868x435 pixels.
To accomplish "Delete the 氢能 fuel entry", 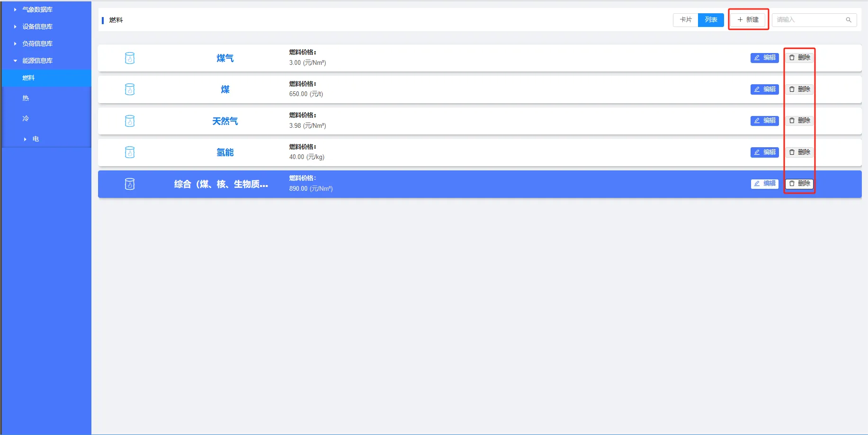I will (x=800, y=152).
